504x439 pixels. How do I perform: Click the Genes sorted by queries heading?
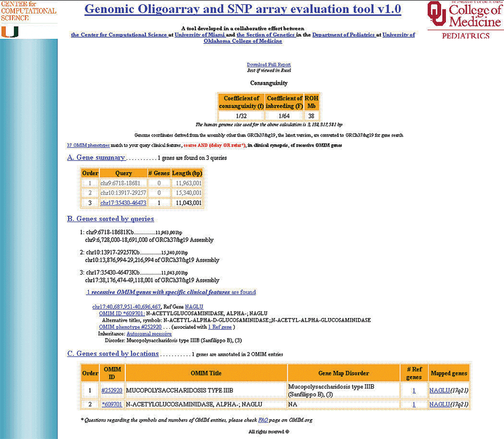[x=110, y=218]
